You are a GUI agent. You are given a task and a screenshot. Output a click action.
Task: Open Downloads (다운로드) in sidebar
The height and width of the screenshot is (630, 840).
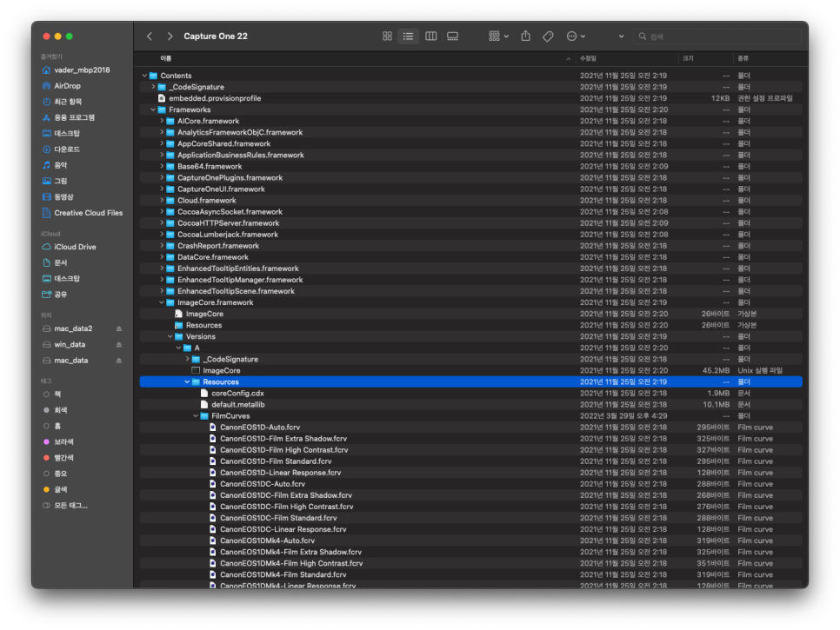coord(67,149)
